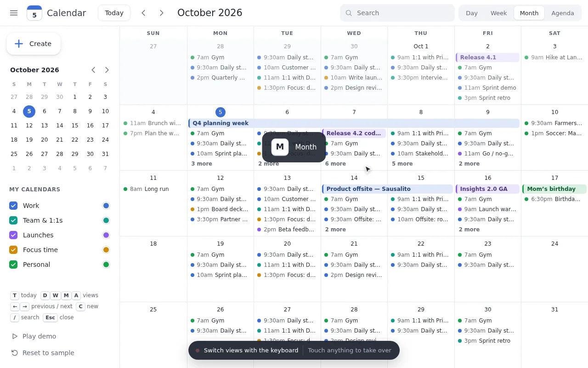Open Product offsite — Sausalito event
588x368 pixels.
tap(388, 189)
